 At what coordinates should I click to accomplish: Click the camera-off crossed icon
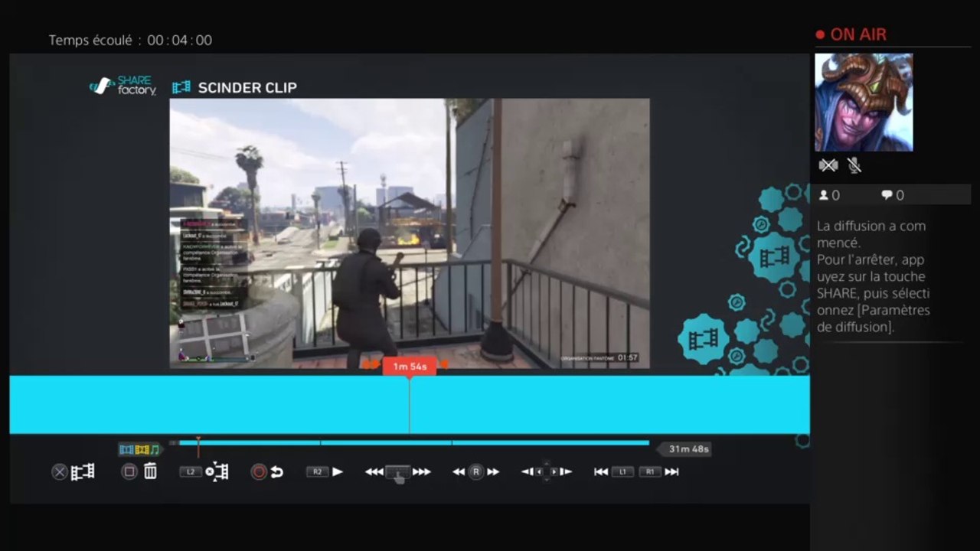pyautogui.click(x=828, y=165)
